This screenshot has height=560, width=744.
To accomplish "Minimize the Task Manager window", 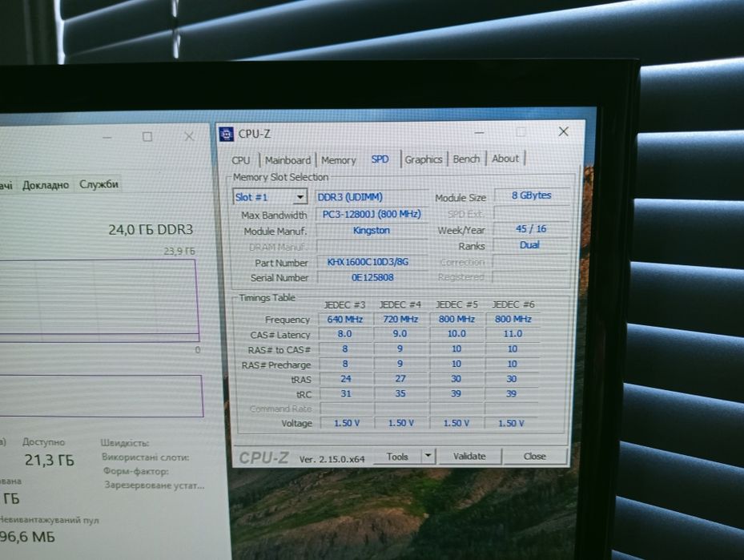I will (x=107, y=138).
